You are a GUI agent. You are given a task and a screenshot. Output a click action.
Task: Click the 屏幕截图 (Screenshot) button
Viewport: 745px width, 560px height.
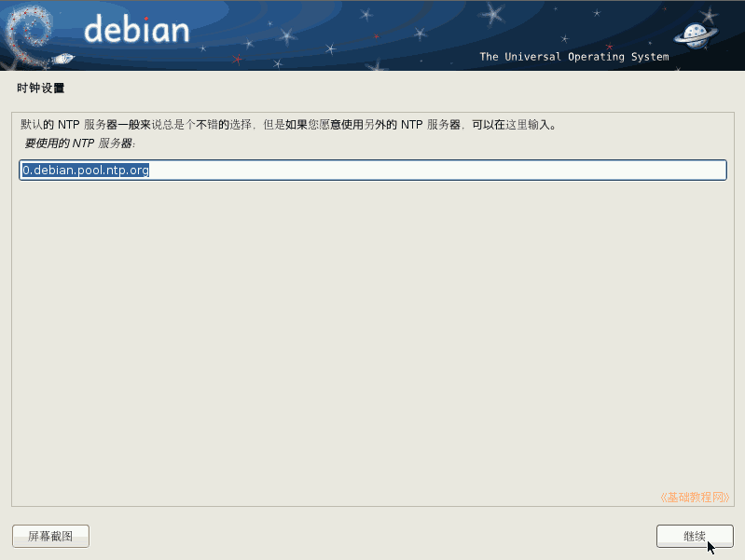[x=50, y=537]
